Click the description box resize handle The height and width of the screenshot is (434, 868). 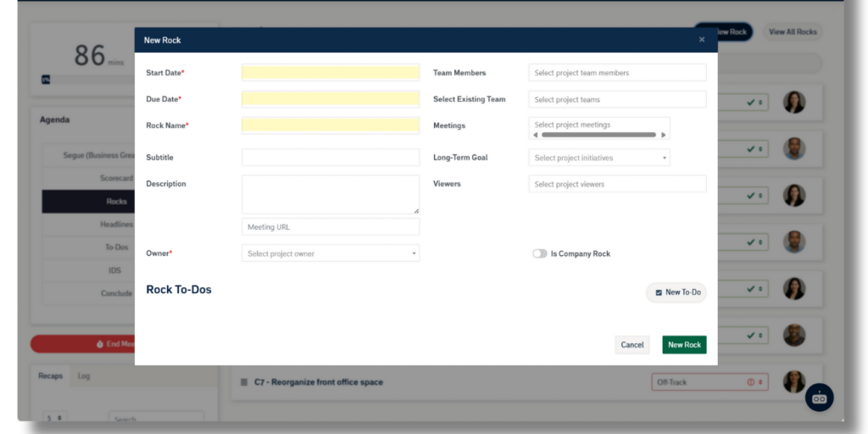pyautogui.click(x=415, y=210)
